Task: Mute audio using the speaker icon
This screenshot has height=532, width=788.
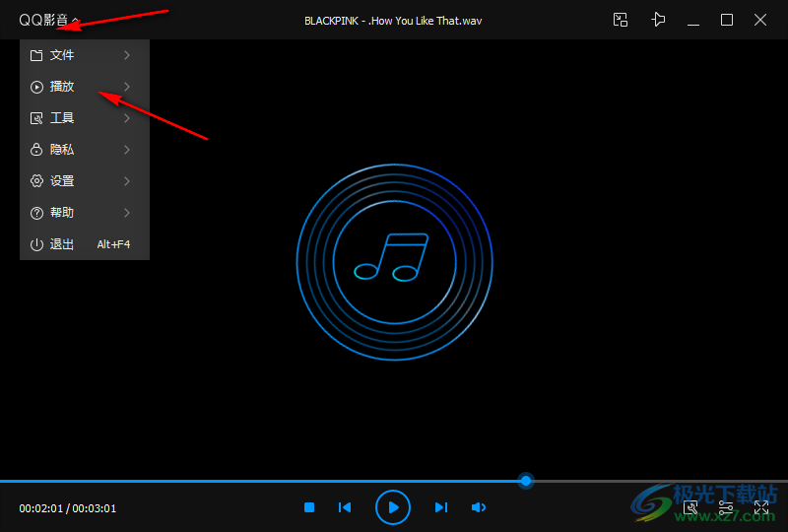Action: click(x=479, y=507)
